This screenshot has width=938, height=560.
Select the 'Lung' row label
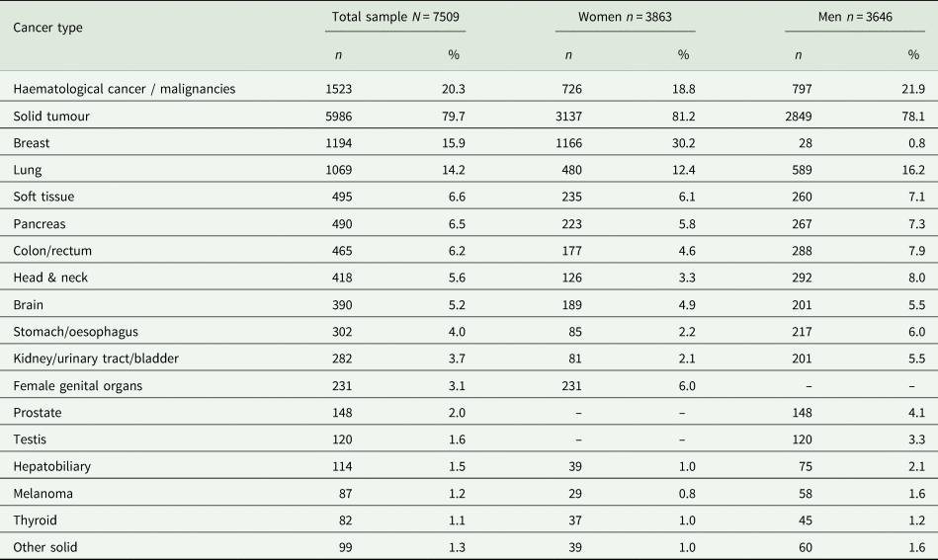28,170
